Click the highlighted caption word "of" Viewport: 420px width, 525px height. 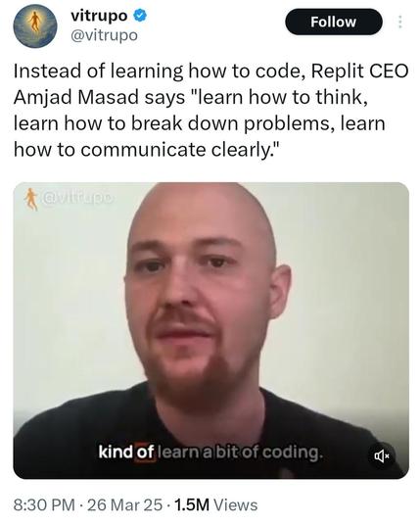tap(145, 453)
